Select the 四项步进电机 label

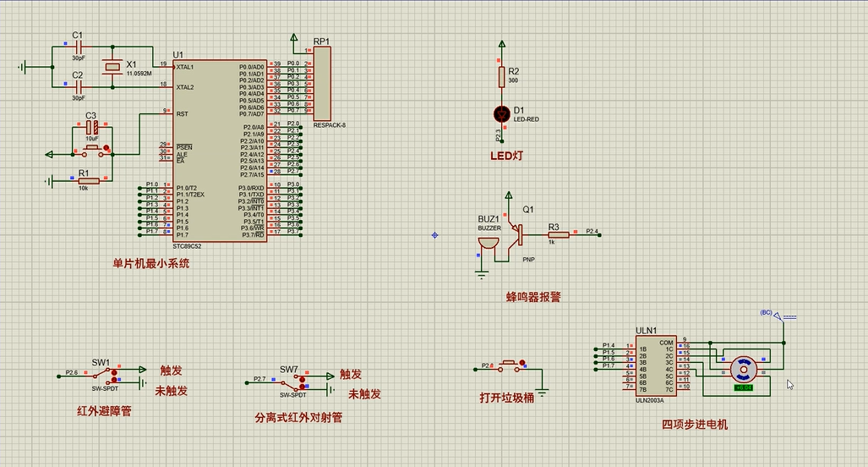[695, 425]
